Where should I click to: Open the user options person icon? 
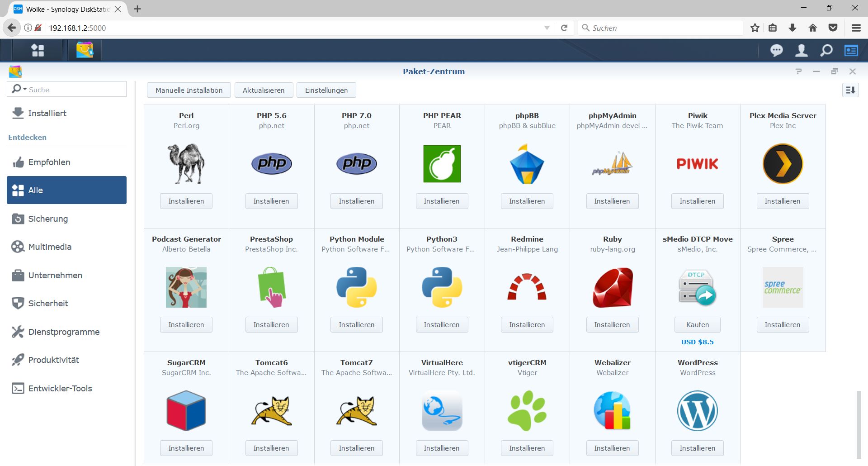[x=801, y=50]
